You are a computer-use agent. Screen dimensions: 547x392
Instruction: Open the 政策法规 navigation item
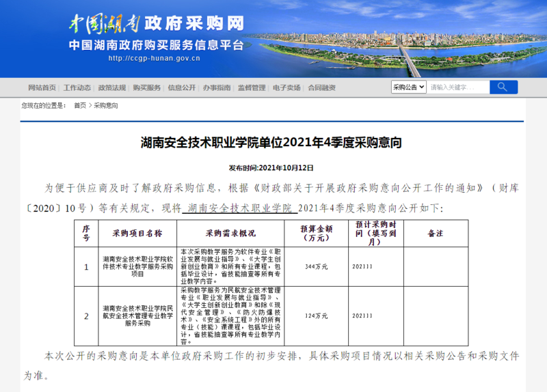(111, 88)
